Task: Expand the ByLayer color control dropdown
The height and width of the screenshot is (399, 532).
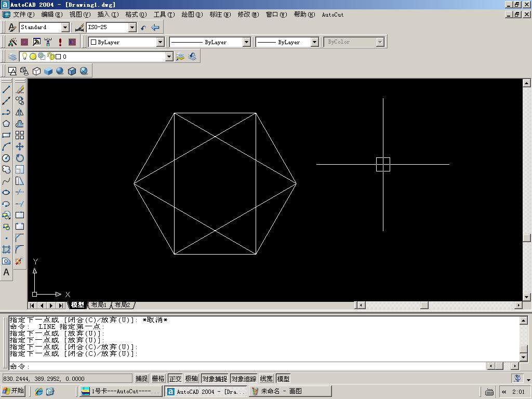Action: coord(160,42)
